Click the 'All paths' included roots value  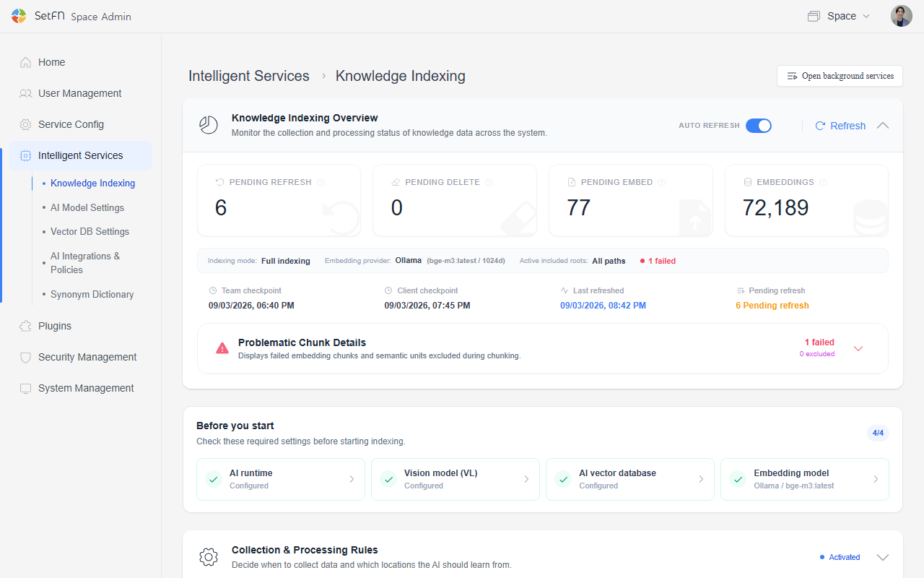[x=609, y=261]
